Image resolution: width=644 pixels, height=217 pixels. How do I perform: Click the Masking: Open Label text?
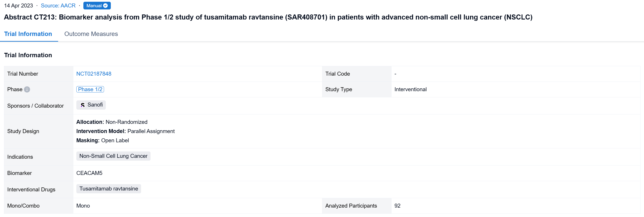click(x=102, y=140)
